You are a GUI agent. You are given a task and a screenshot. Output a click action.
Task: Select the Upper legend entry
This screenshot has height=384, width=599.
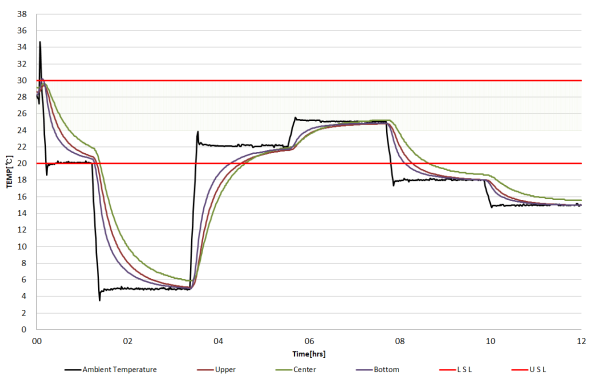[216, 369]
